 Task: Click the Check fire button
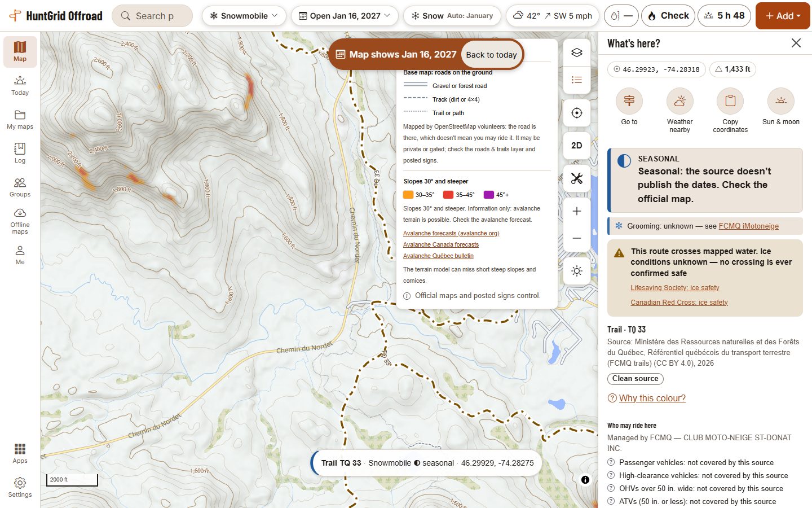click(668, 16)
